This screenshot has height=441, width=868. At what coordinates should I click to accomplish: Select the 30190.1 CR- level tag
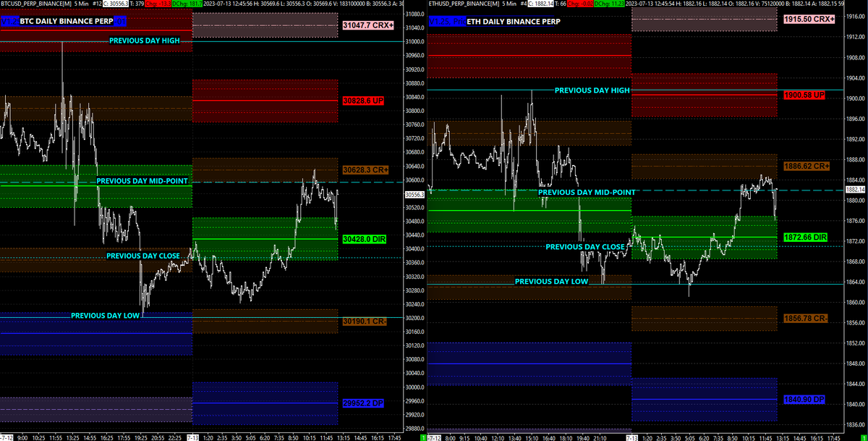click(365, 321)
